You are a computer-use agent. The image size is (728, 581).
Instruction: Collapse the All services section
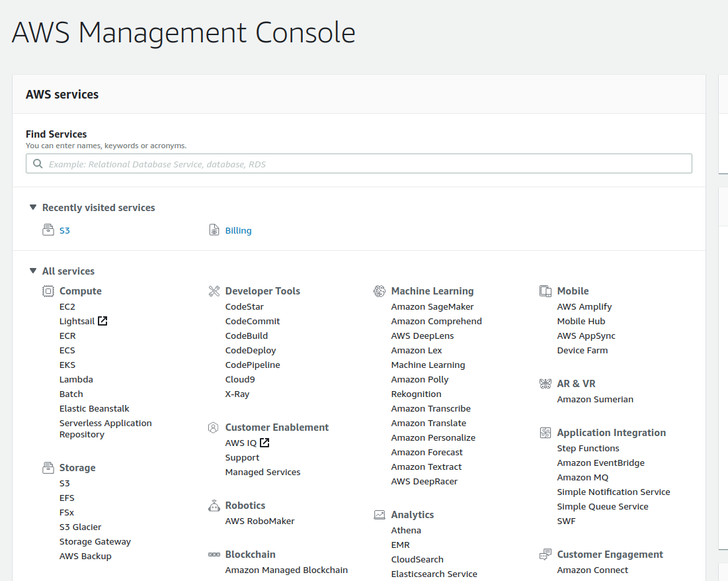coord(33,271)
